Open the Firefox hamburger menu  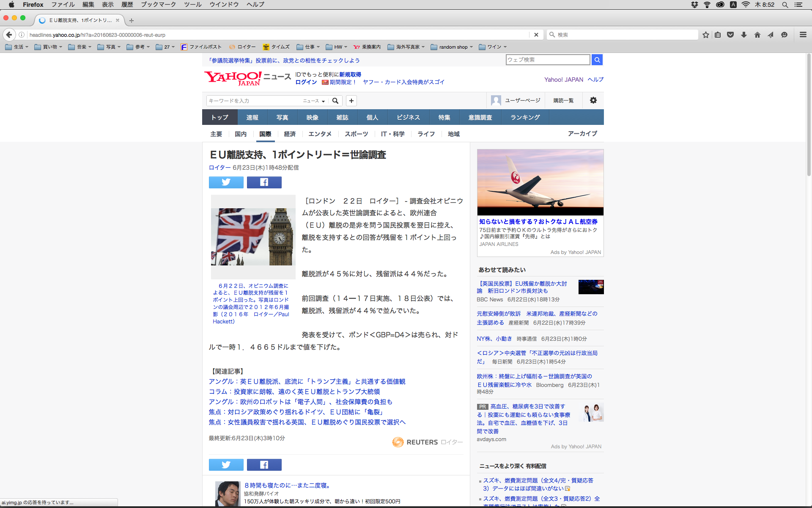[803, 35]
